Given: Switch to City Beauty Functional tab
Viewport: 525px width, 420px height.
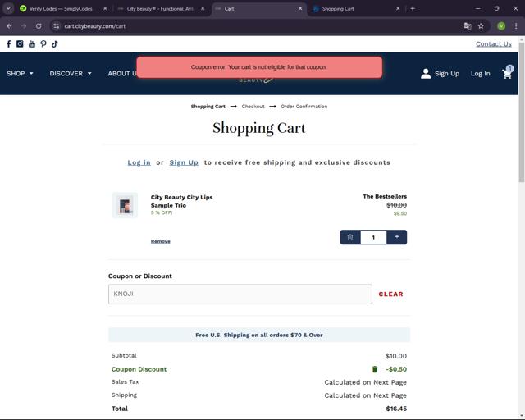Looking at the screenshot, I should (160, 9).
